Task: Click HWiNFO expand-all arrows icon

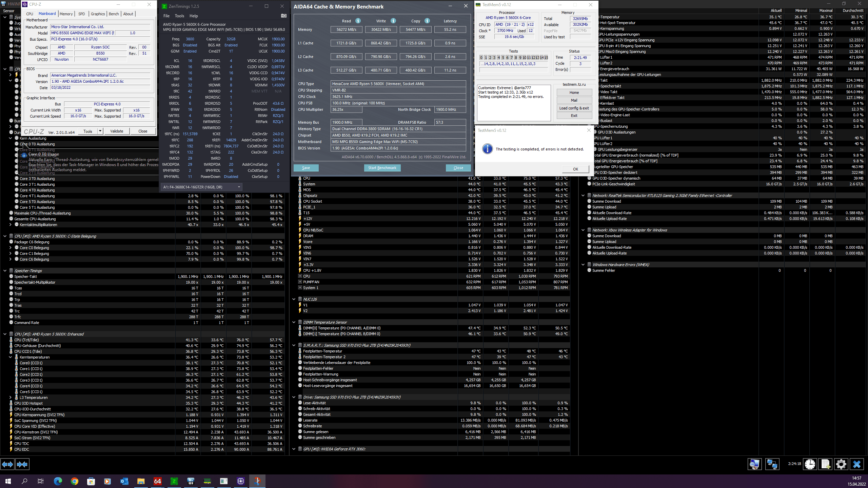Action: coord(7,464)
